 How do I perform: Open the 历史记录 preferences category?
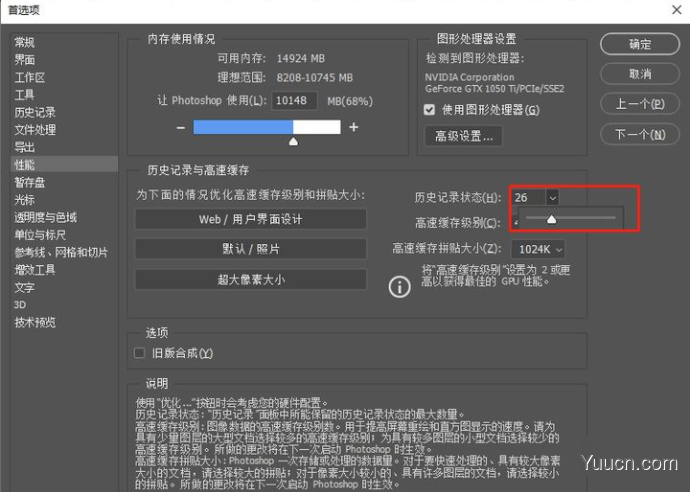[35, 112]
